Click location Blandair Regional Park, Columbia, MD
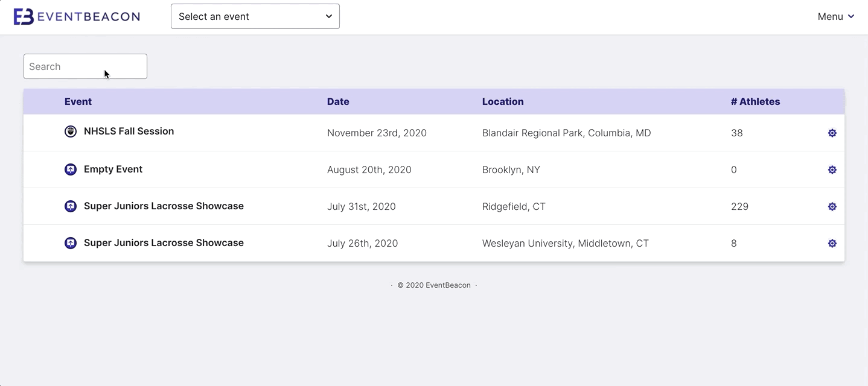 [567, 133]
